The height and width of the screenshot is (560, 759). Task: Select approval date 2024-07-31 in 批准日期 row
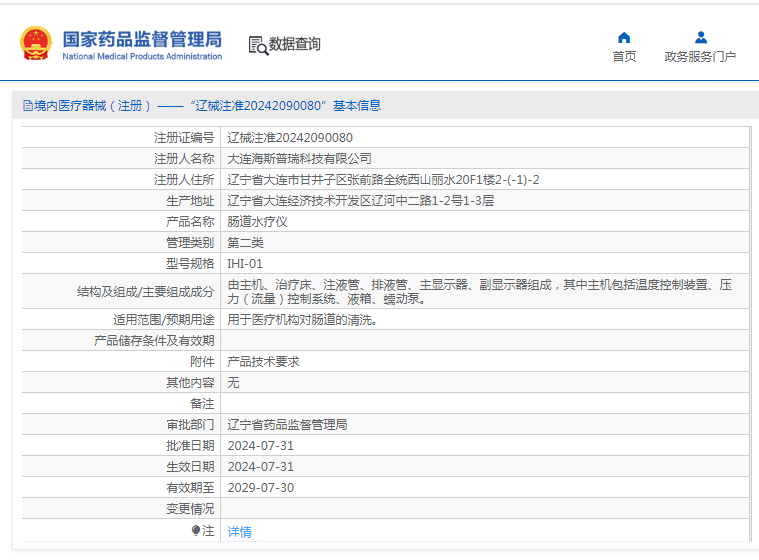click(260, 446)
